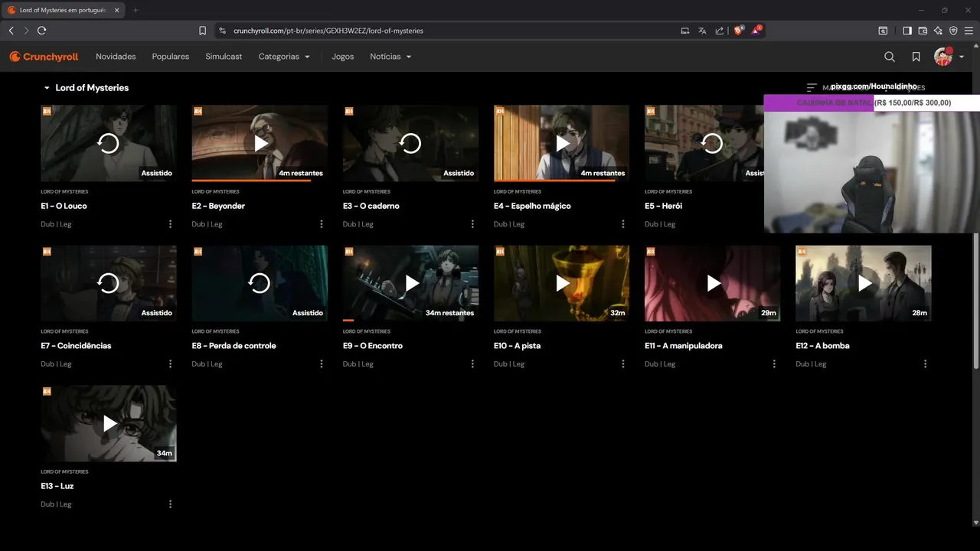Open options for E9 - O Encontro
The width and height of the screenshot is (980, 551).
(x=472, y=364)
